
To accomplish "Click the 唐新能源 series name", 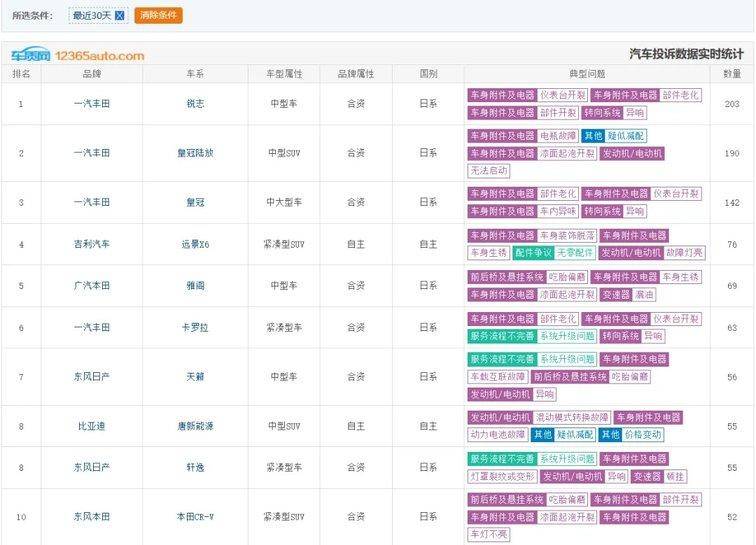I will (x=195, y=426).
